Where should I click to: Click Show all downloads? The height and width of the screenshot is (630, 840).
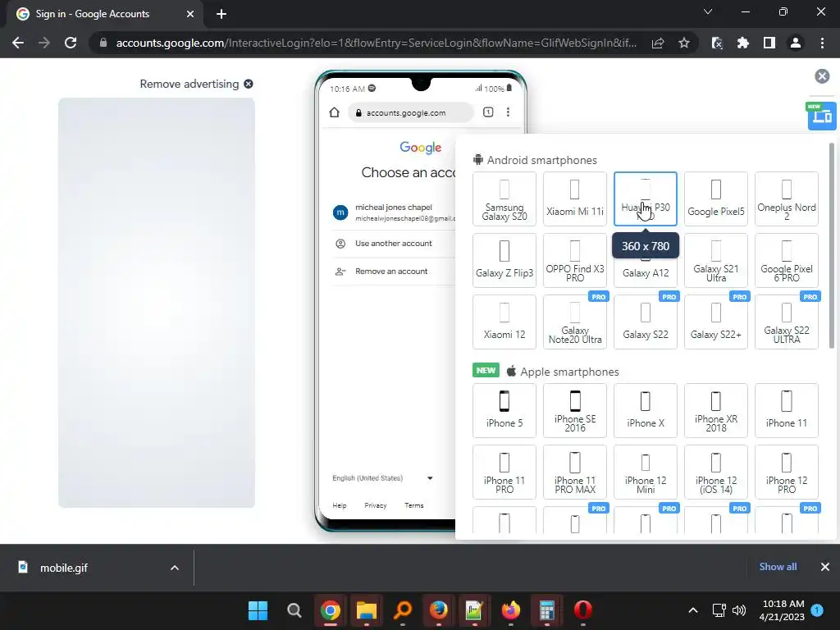778,567
